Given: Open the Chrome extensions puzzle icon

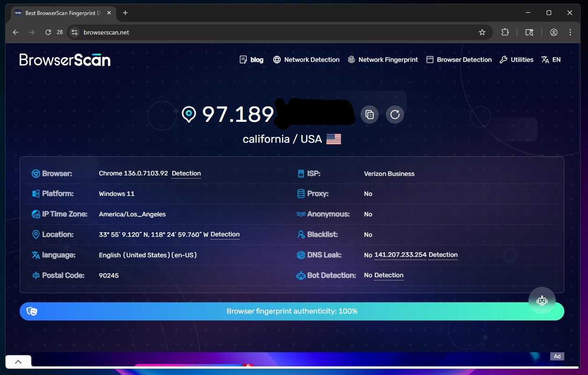Looking at the screenshot, I should pyautogui.click(x=505, y=32).
